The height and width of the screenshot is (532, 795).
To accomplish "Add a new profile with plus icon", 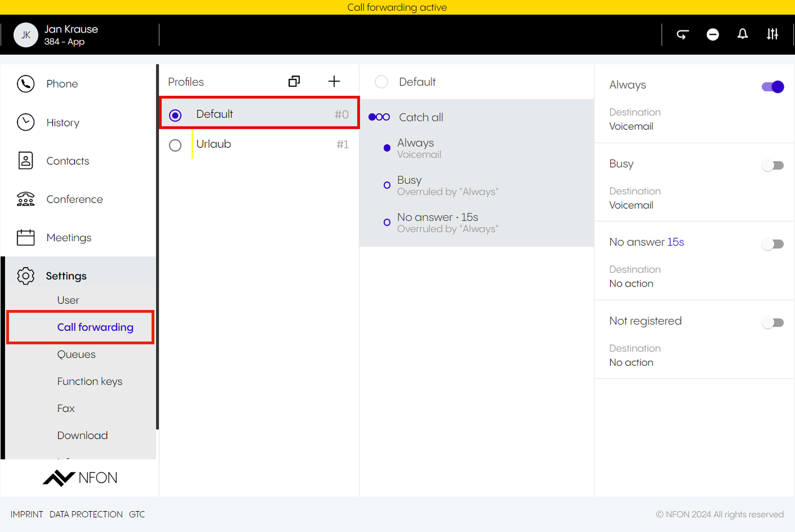I will [x=334, y=82].
